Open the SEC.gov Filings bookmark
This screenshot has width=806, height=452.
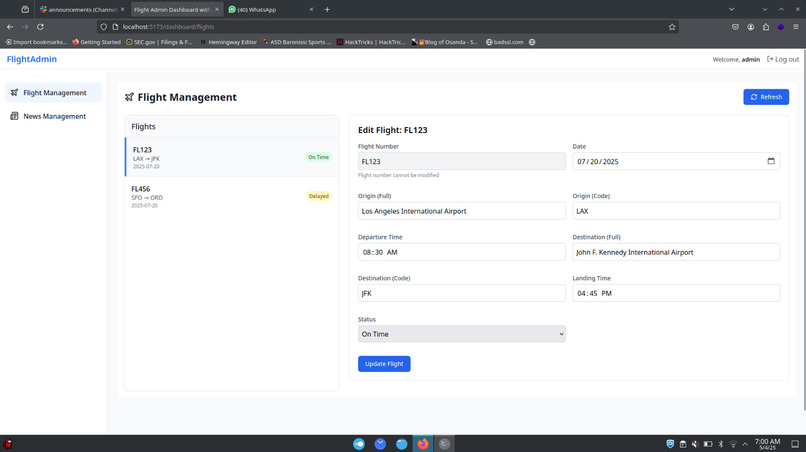[159, 42]
